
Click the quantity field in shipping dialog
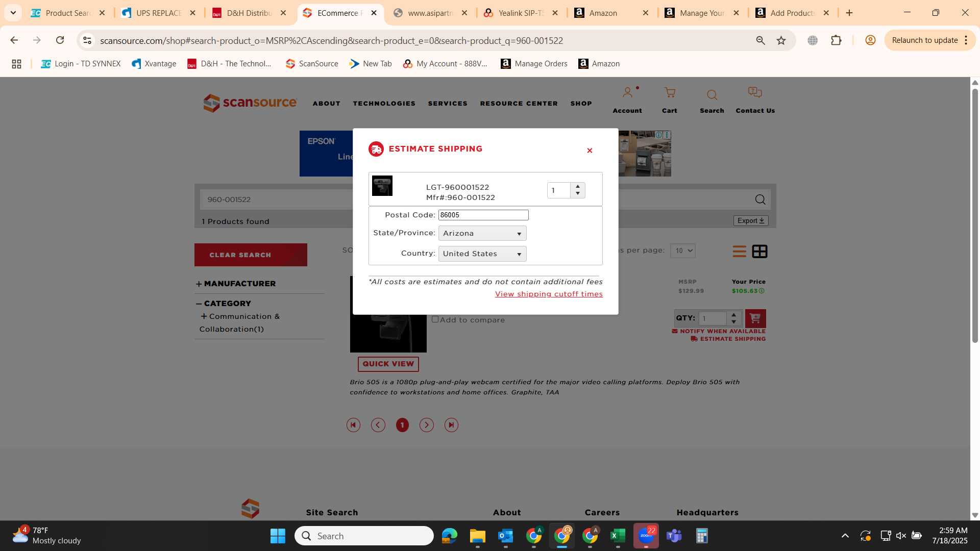click(559, 190)
